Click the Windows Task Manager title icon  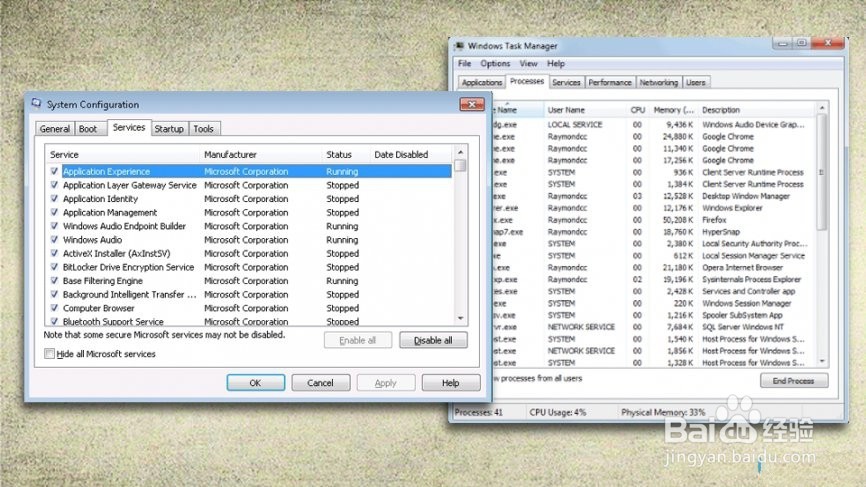[460, 45]
